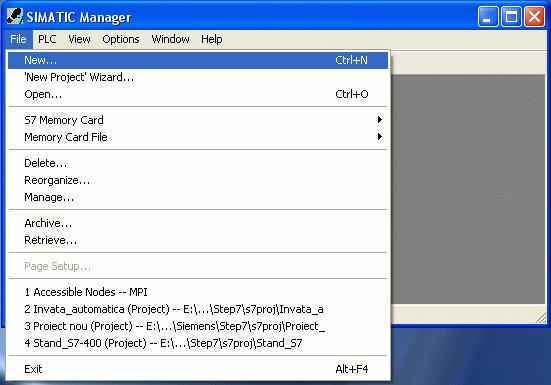Open recent project 4 Stand_S7-400

(198, 343)
